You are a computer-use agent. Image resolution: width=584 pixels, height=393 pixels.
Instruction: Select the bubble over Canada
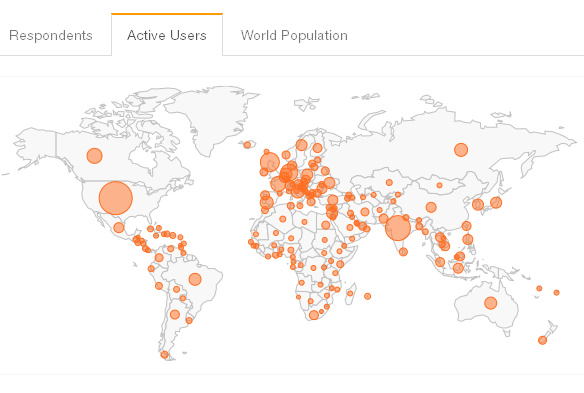point(95,156)
